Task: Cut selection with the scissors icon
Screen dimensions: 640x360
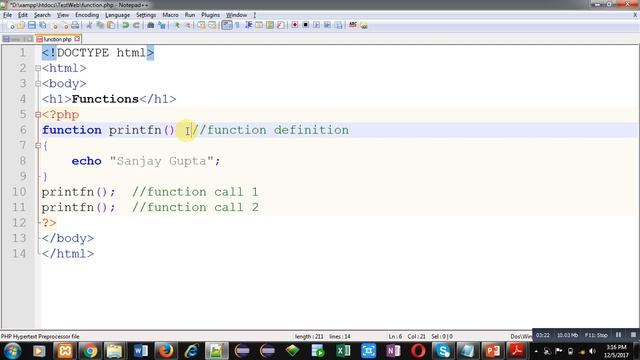Action: point(89,25)
